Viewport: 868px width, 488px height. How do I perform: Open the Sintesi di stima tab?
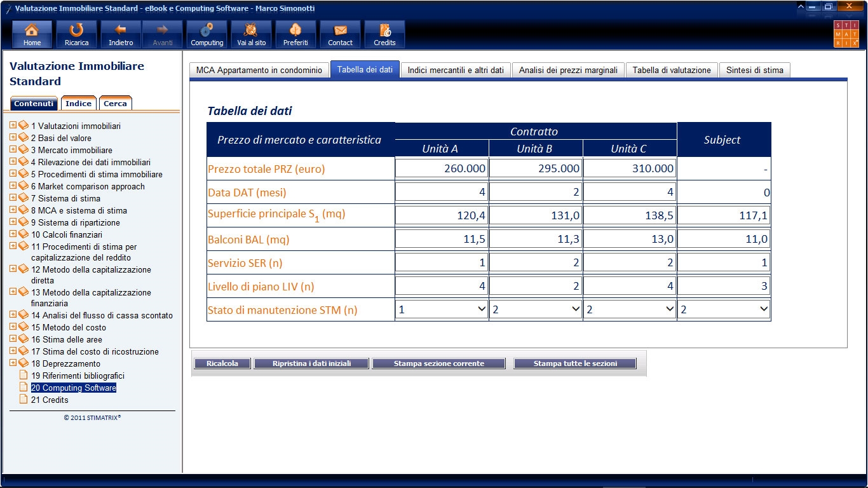(x=755, y=70)
